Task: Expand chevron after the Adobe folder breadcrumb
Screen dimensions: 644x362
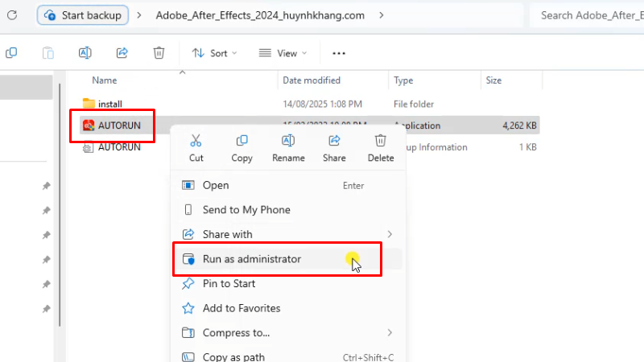Action: pos(382,15)
